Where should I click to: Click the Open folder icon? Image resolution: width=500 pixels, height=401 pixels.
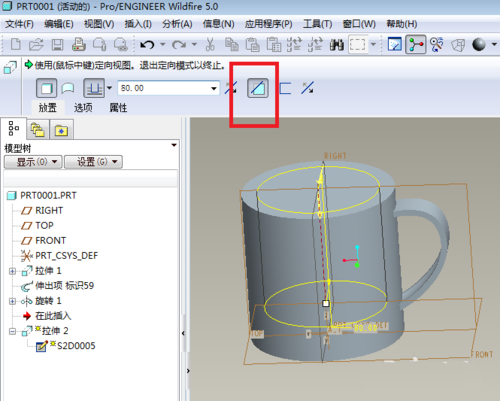tap(36, 44)
